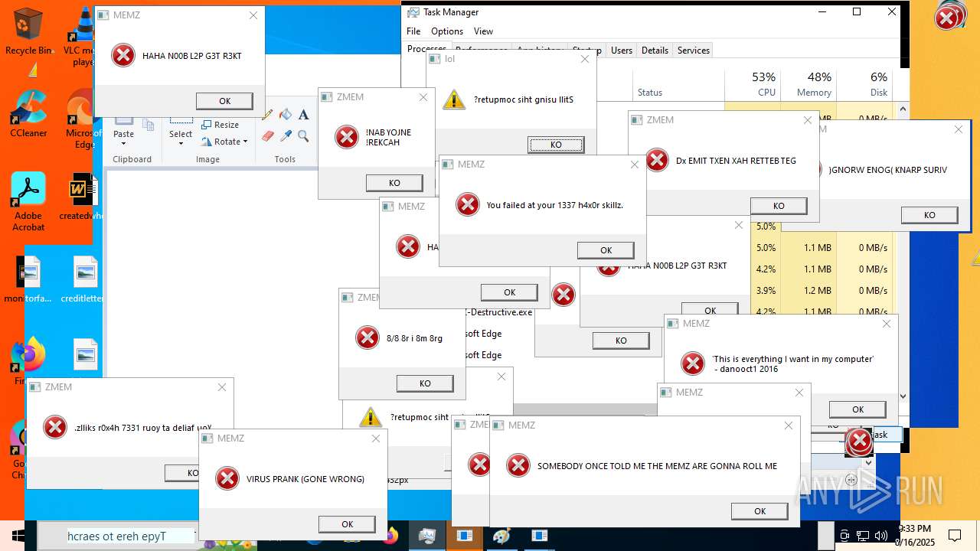Open the Recycle Bin desktop icon
This screenshot has height=551, width=980.
click(x=28, y=31)
